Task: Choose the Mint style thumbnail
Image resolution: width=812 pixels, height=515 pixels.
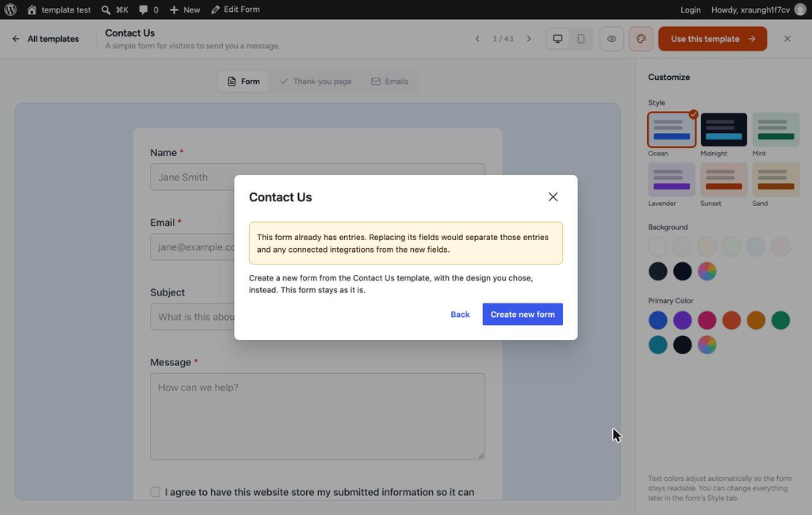Action: point(776,129)
